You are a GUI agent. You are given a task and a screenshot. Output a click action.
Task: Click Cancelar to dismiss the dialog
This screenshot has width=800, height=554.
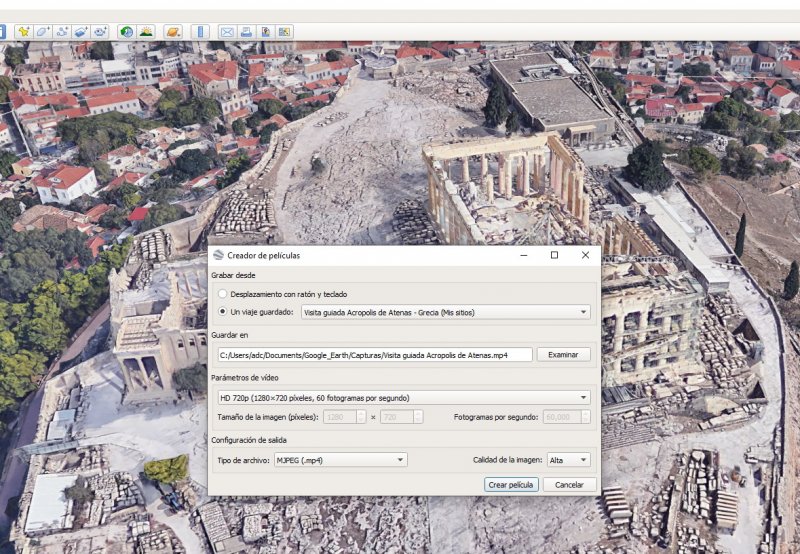[569, 485]
